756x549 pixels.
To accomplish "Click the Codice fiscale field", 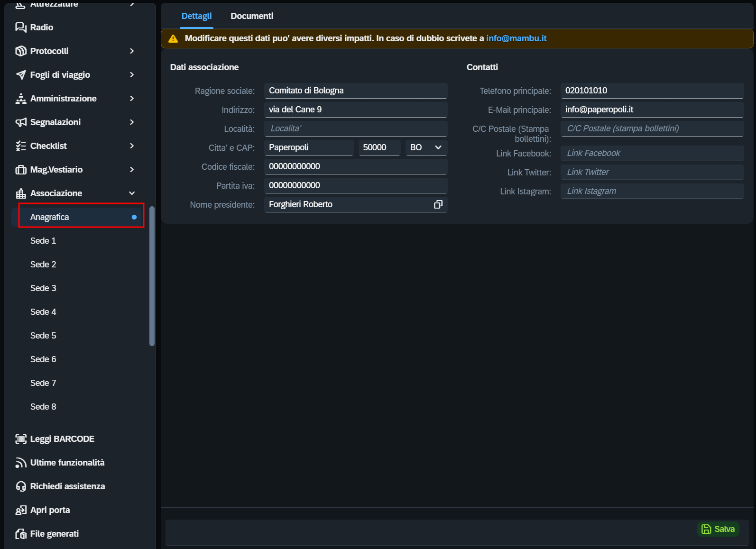I will click(x=356, y=166).
